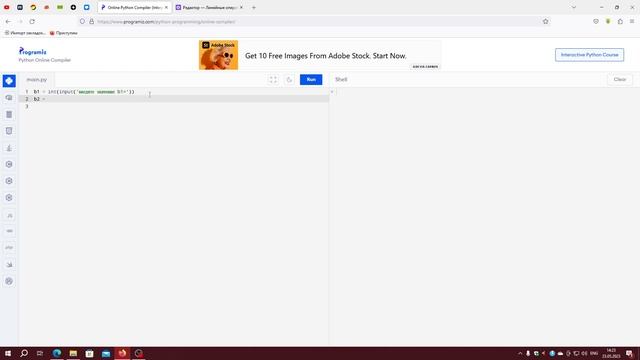Choose the Java cup icon in sidebar
The width and height of the screenshot is (640, 360).
tap(9, 148)
